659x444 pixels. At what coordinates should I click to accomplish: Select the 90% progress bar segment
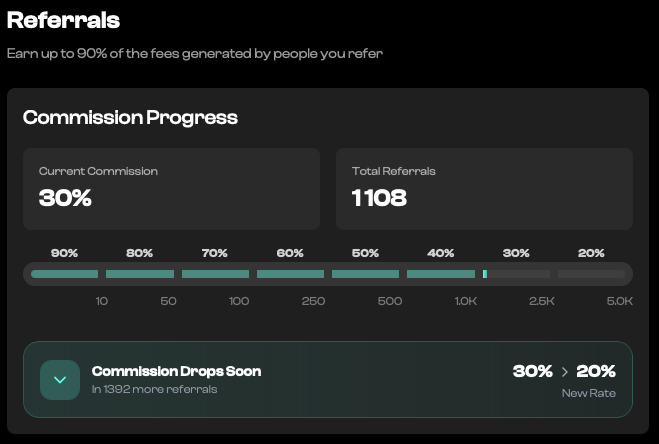(64, 274)
